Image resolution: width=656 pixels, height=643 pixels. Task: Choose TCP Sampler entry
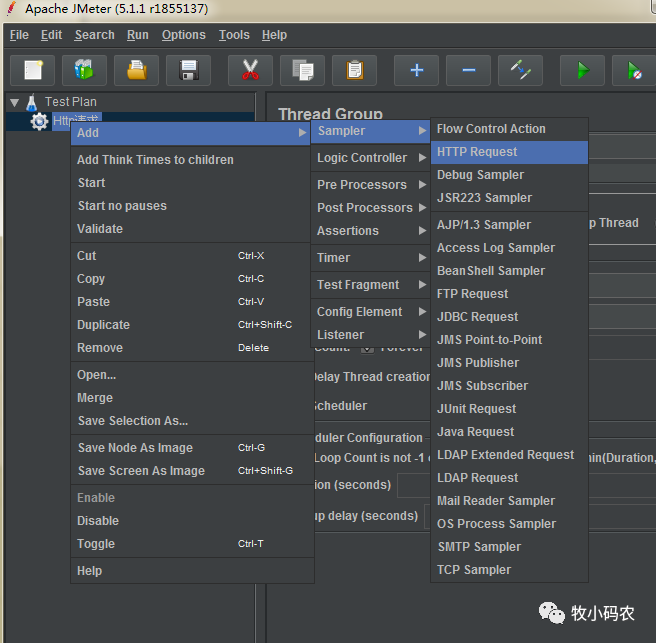tap(509, 570)
